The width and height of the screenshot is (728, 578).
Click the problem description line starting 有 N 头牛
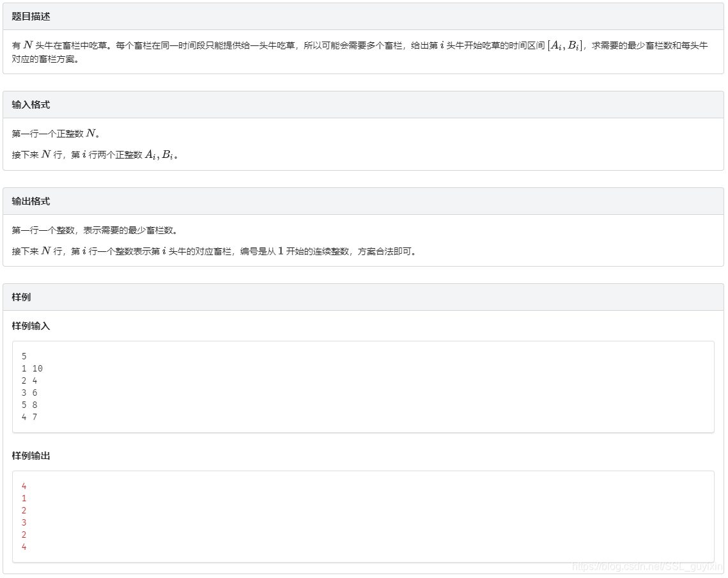coord(360,45)
